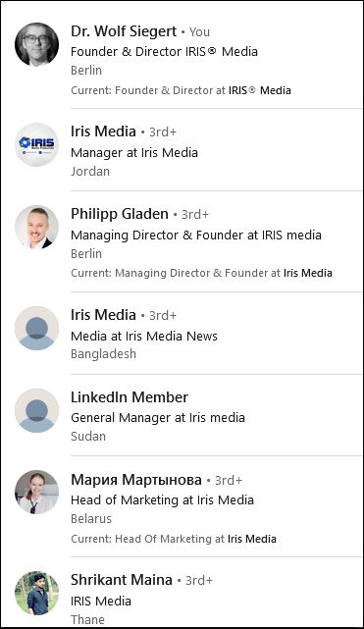Open the Iris Media profile, Manager in Jordan
The image size is (364, 629).
pyautogui.click(x=103, y=131)
